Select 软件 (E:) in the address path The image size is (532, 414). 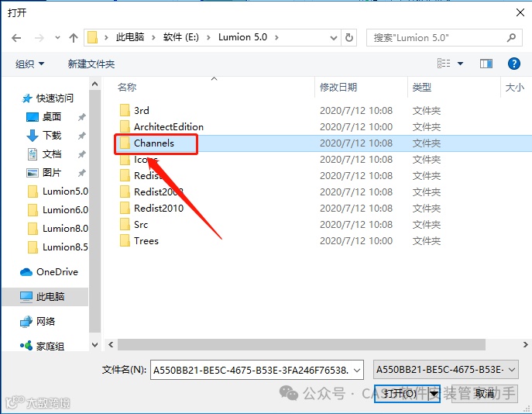point(181,37)
